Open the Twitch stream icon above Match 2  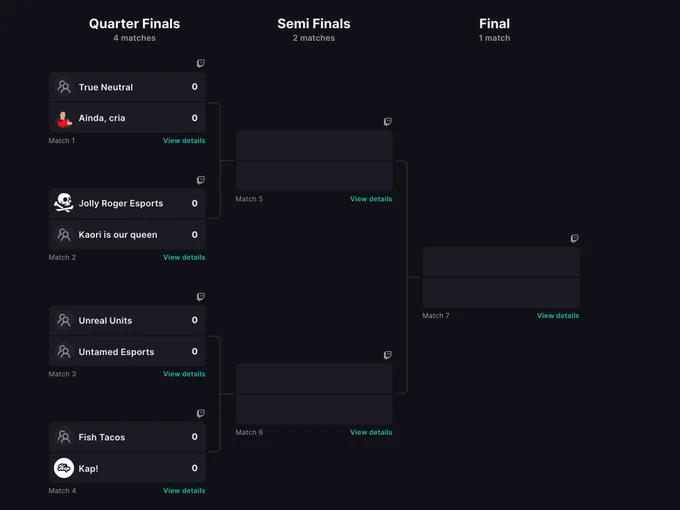(201, 180)
